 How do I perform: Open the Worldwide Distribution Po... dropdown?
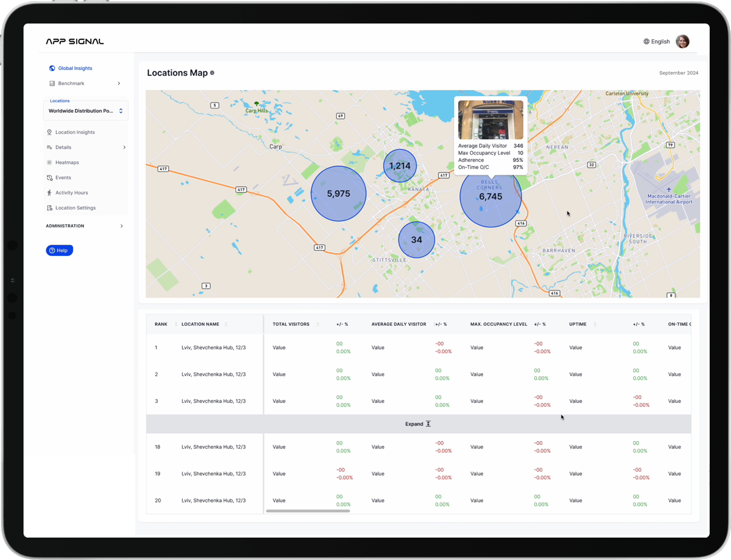(x=85, y=110)
